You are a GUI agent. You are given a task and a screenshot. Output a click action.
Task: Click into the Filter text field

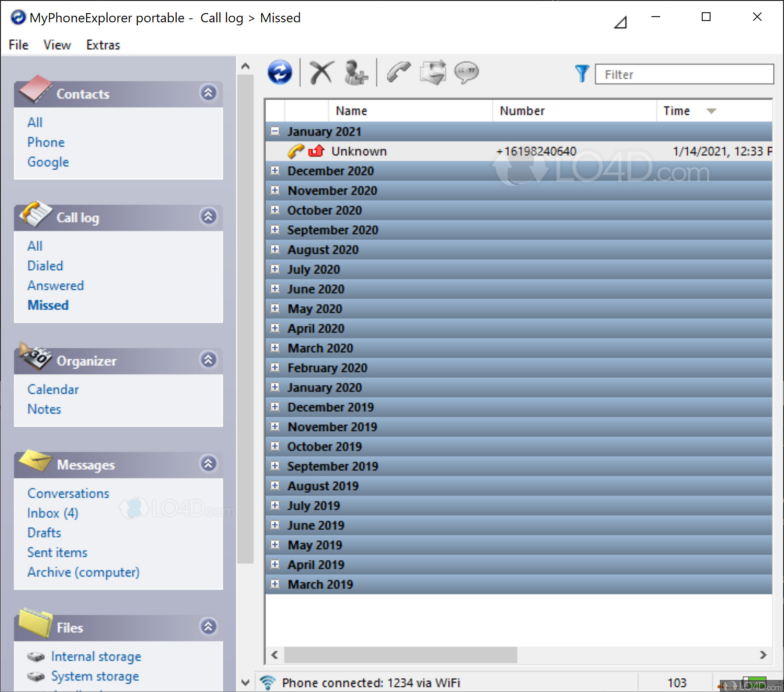(684, 74)
